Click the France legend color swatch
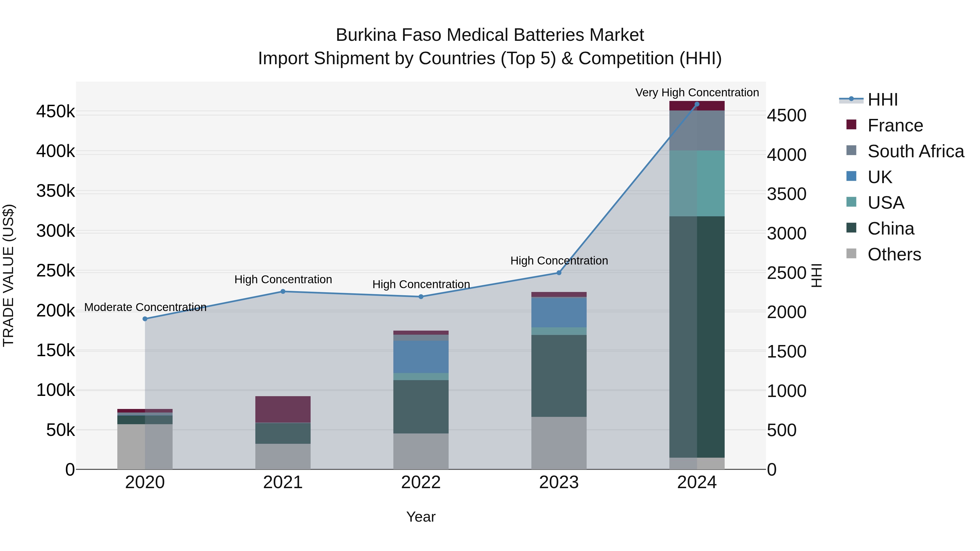This screenshot has height=551, width=980. click(x=852, y=124)
